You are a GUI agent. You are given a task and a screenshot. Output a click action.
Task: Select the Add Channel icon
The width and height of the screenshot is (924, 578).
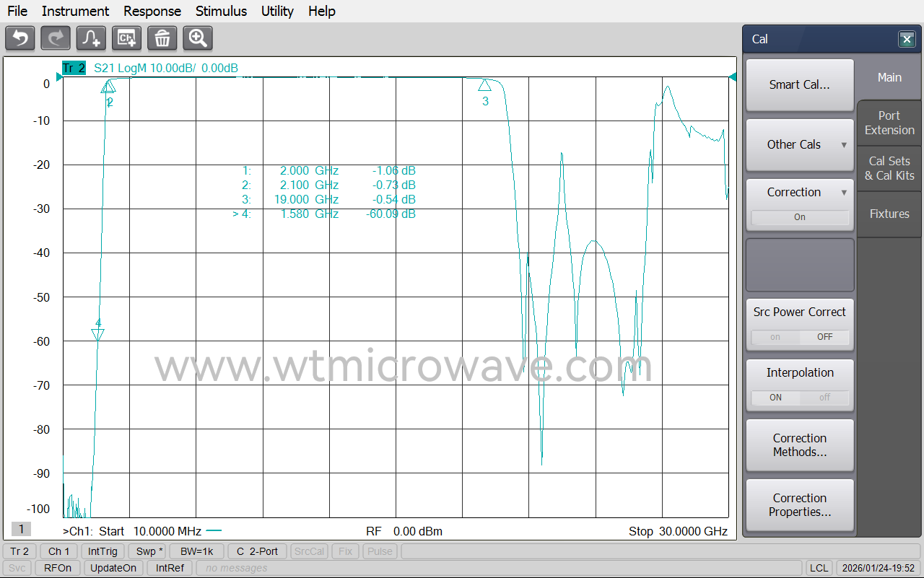(x=126, y=38)
